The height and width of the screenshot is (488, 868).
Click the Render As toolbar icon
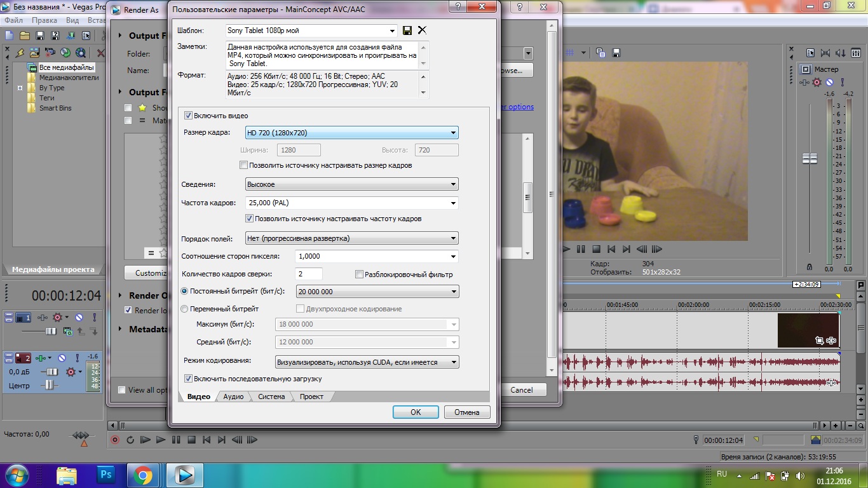tap(71, 36)
